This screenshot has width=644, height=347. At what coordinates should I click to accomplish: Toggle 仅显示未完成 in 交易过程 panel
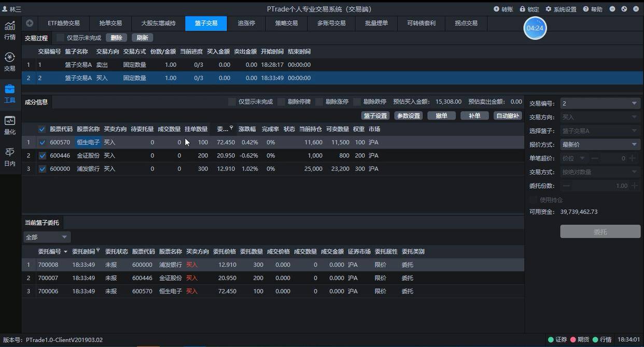click(x=61, y=38)
